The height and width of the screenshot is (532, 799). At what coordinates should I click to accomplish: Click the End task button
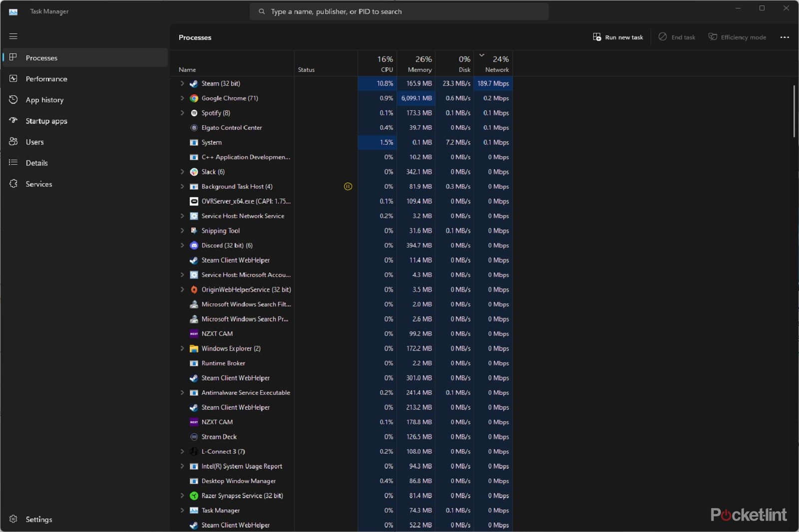[677, 37]
